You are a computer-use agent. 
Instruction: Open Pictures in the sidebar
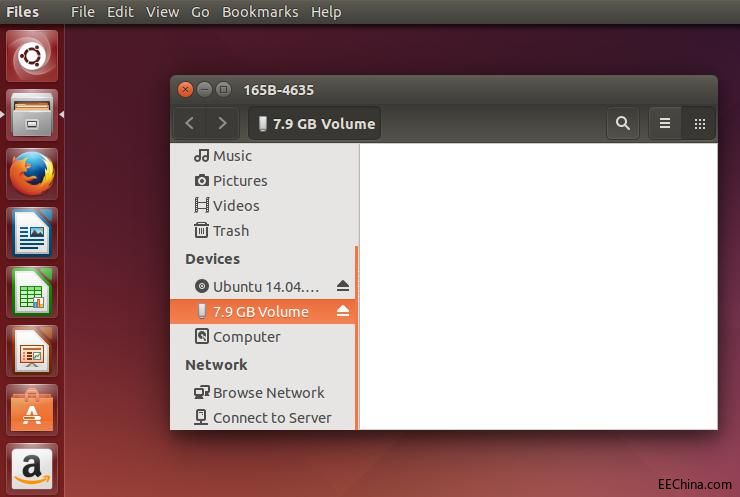pyautogui.click(x=262, y=180)
